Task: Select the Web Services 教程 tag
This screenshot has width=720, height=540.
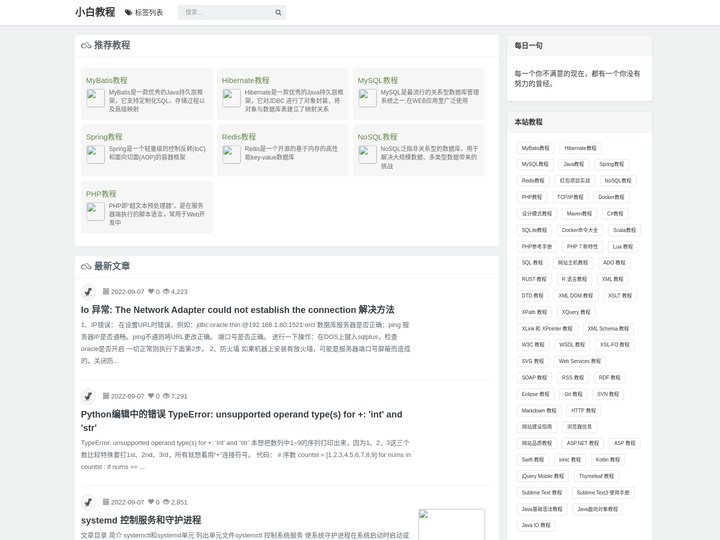Action: pos(579,361)
